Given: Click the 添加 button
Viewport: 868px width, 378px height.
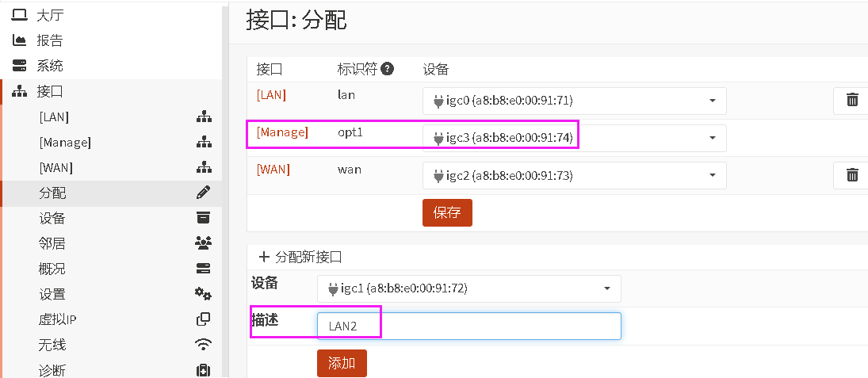Looking at the screenshot, I should (x=342, y=363).
